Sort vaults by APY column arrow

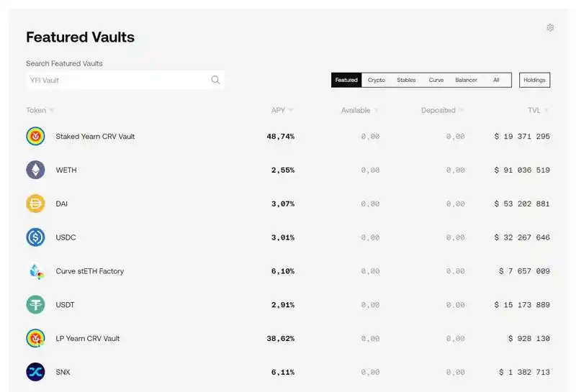click(x=291, y=111)
